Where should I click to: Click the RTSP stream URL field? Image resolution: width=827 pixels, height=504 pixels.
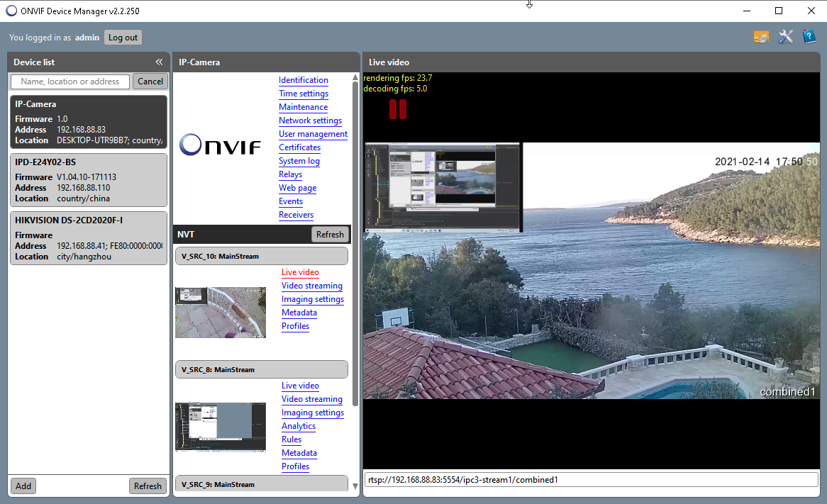coord(591,480)
